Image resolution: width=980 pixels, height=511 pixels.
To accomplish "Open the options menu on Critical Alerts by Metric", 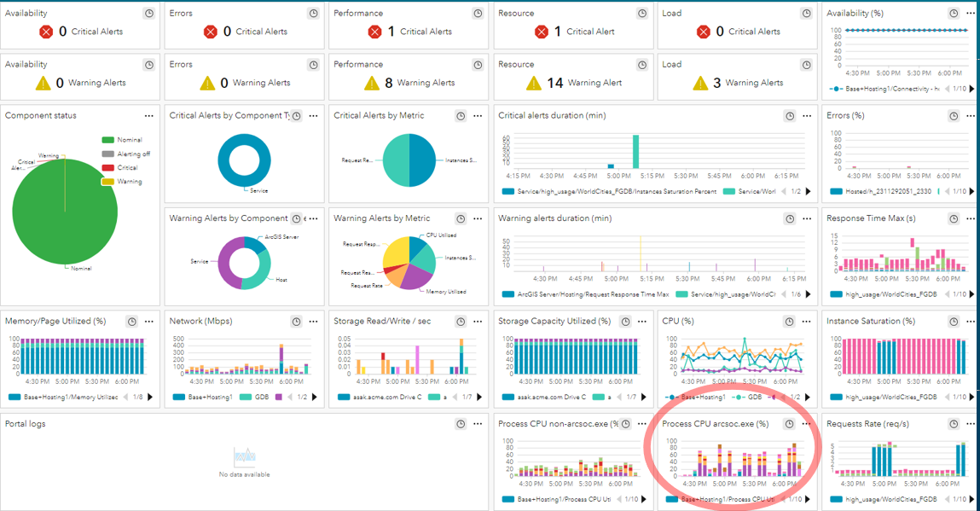I will [476, 115].
